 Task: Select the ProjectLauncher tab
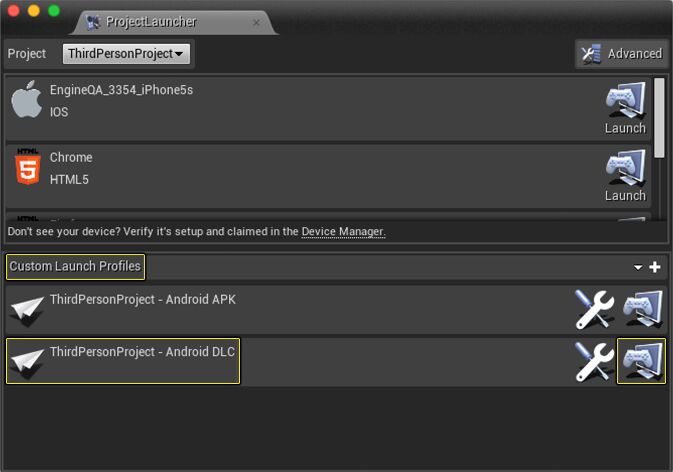(x=174, y=21)
